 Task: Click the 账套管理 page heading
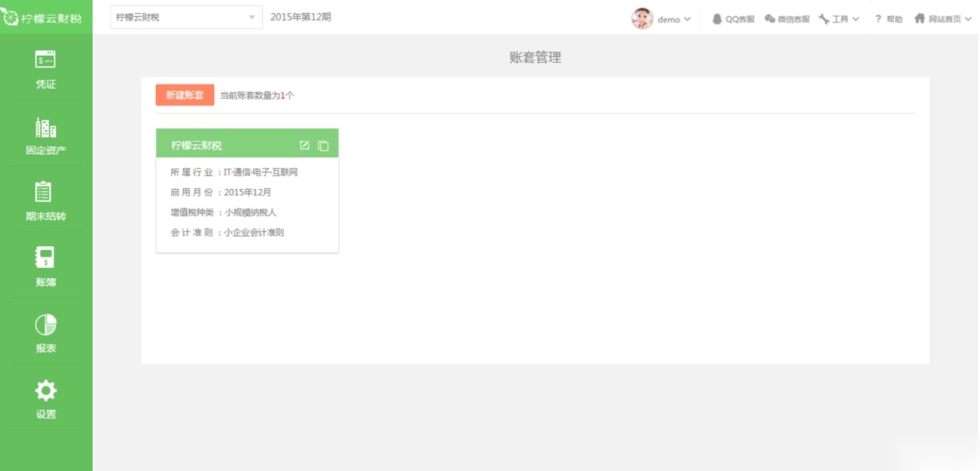point(535,58)
